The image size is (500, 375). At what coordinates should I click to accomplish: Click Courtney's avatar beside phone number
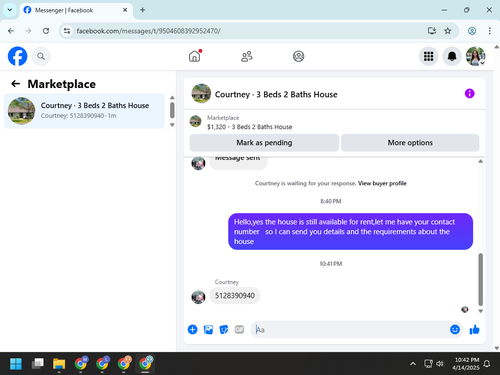pos(198,297)
